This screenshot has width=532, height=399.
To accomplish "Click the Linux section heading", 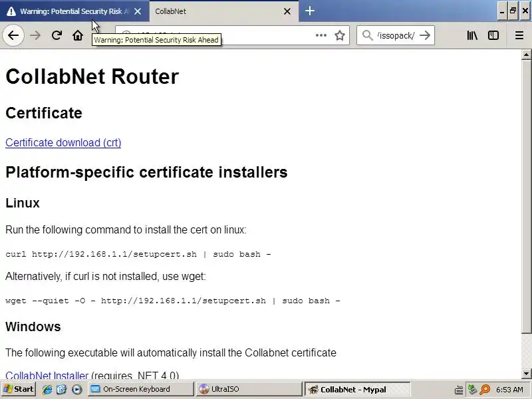I will 23,203.
